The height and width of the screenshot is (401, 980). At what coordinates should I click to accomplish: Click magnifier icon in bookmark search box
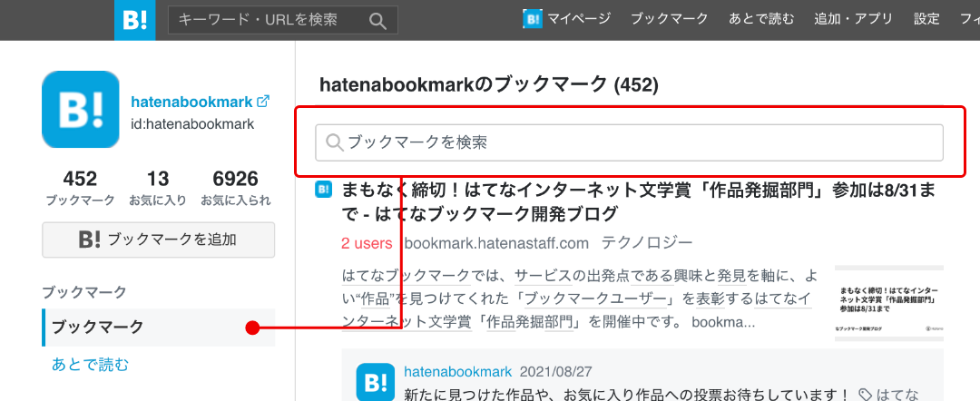click(x=334, y=143)
